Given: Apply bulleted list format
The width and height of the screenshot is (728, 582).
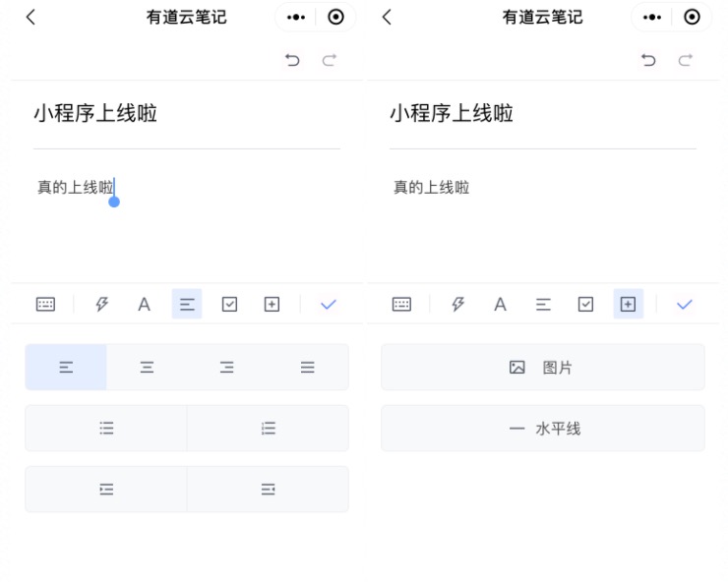Looking at the screenshot, I should tap(106, 428).
